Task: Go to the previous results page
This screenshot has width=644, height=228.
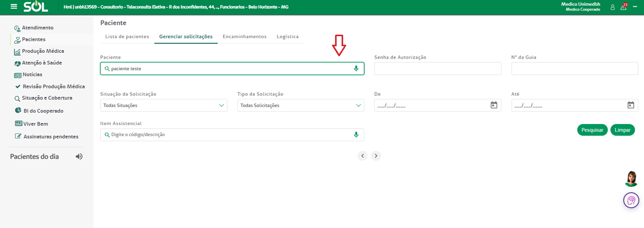Action: point(363,156)
